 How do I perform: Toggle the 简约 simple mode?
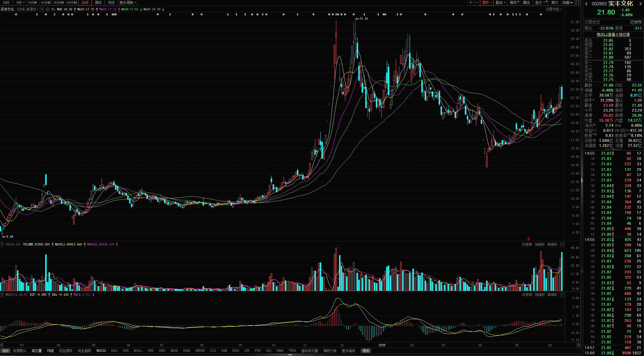pos(554,3)
